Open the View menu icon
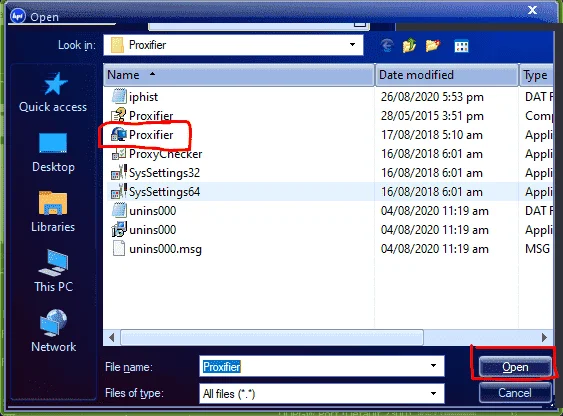Screen dimensions: 563x416 pyautogui.click(x=461, y=46)
